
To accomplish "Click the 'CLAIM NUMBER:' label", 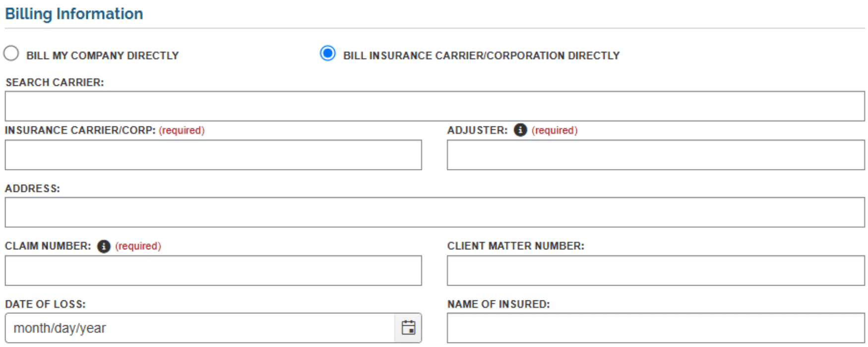I will 48,246.
